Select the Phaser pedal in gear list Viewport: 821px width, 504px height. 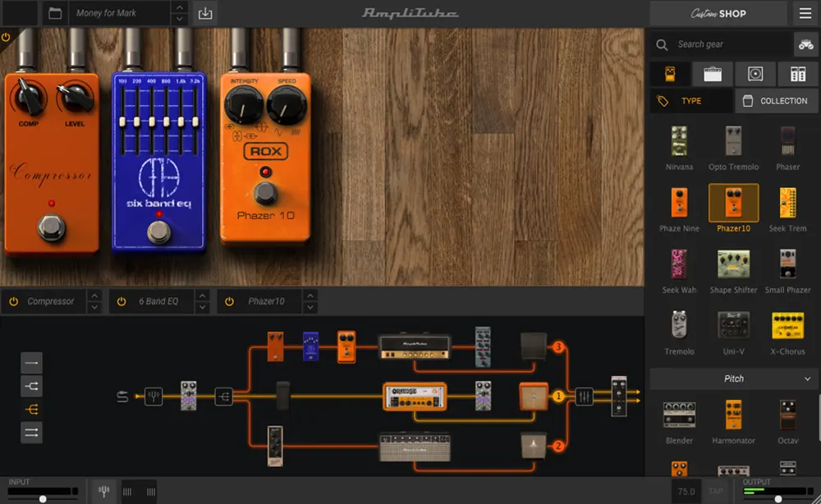(x=787, y=148)
